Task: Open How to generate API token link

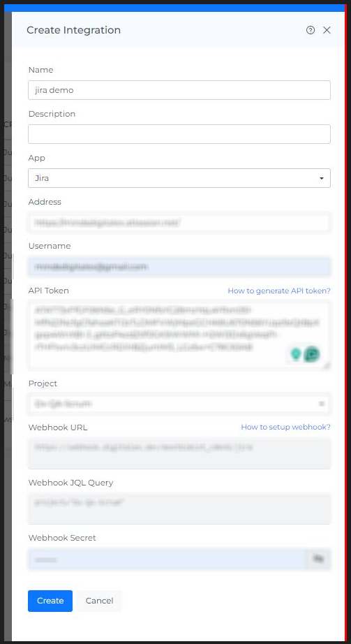Action: tap(279, 291)
